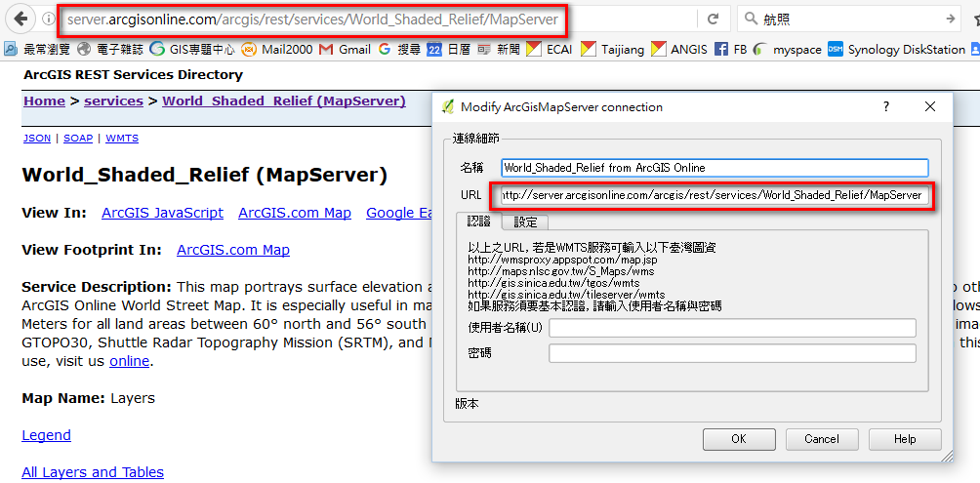The width and height of the screenshot is (980, 483).
Task: Open World_Shaded_Relief (MapServer) breadcrumb link
Action: (x=284, y=101)
